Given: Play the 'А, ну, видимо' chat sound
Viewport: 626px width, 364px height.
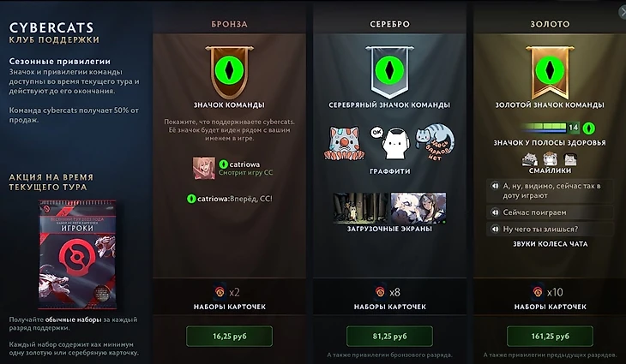Looking at the screenshot, I should coord(551,191).
